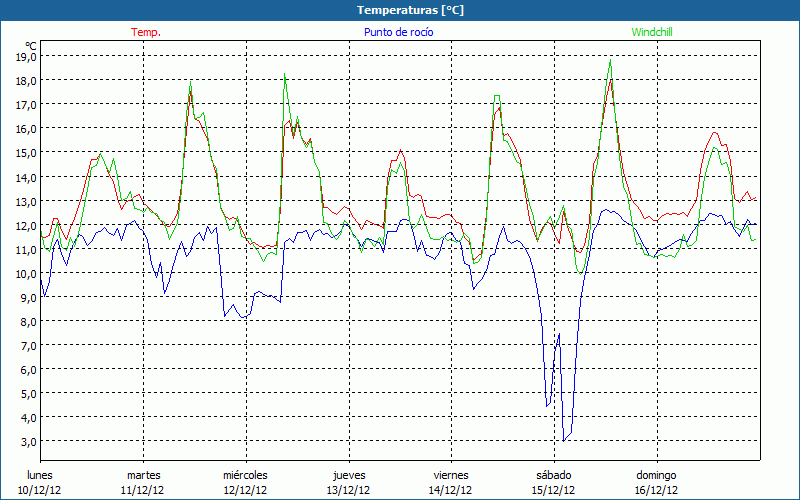The image size is (800, 500).
Task: Select the domingo day label
Action: [x=656, y=475]
